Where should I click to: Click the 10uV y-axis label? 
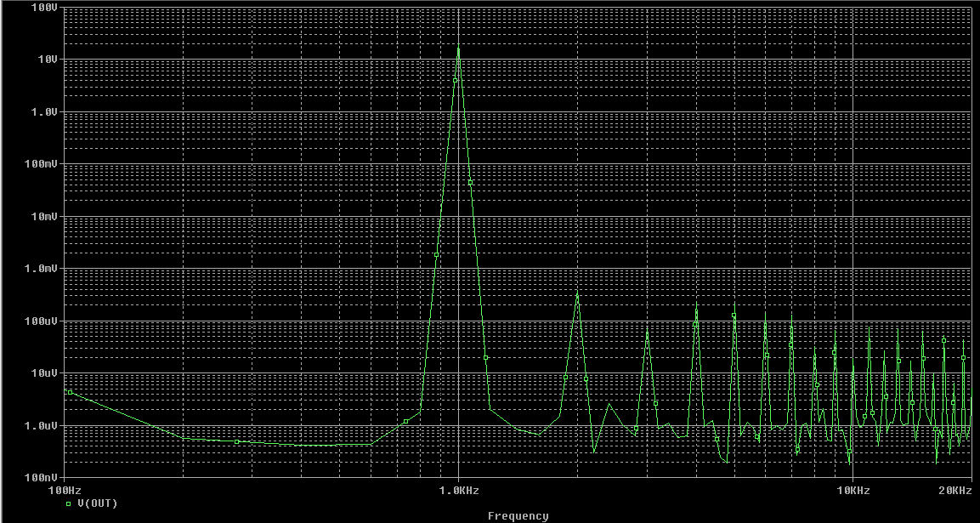tap(42, 372)
